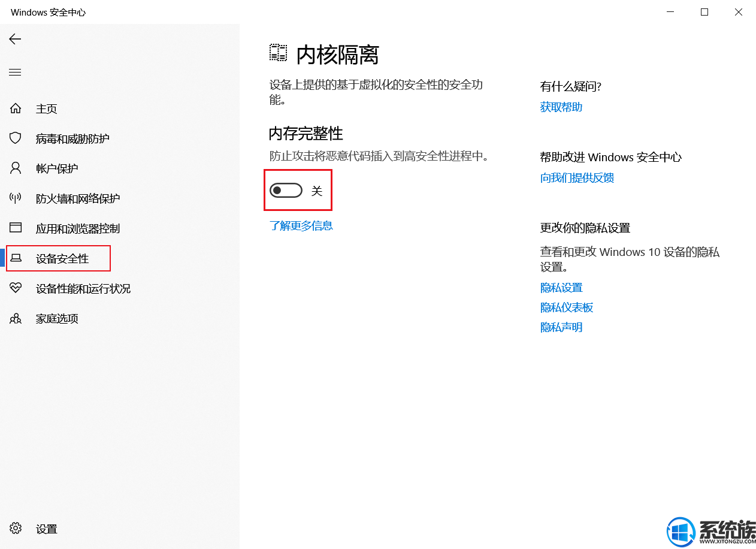The image size is (756, 549).
Task: Select 主页 in the sidebar
Action: click(x=47, y=108)
